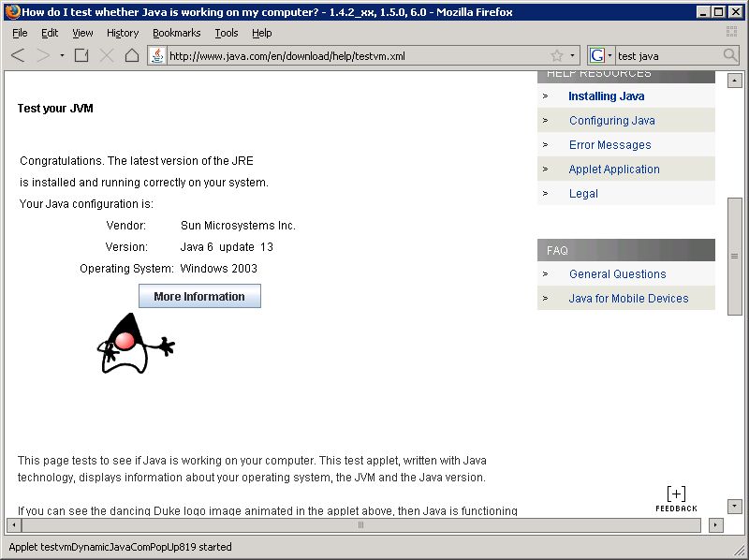749x560 pixels.
Task: Open the History menu
Action: coord(123,33)
